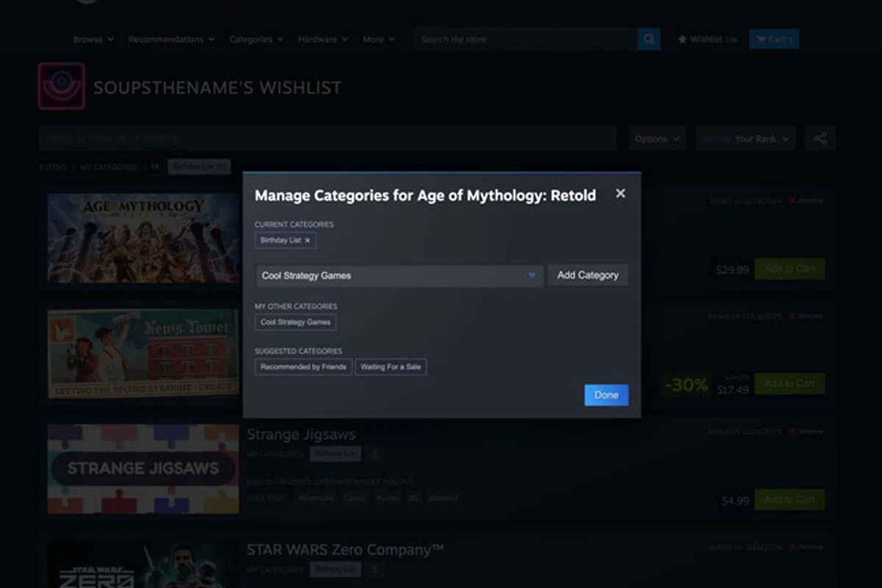Image resolution: width=882 pixels, height=588 pixels.
Task: Choose the Waiting For a Sale suggestion
Action: 391,367
